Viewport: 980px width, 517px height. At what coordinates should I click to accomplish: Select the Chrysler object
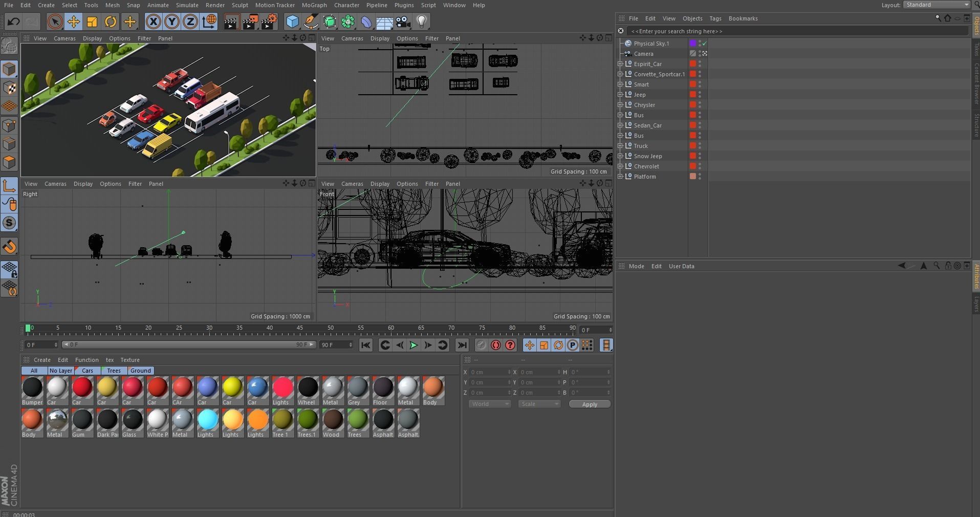point(644,105)
